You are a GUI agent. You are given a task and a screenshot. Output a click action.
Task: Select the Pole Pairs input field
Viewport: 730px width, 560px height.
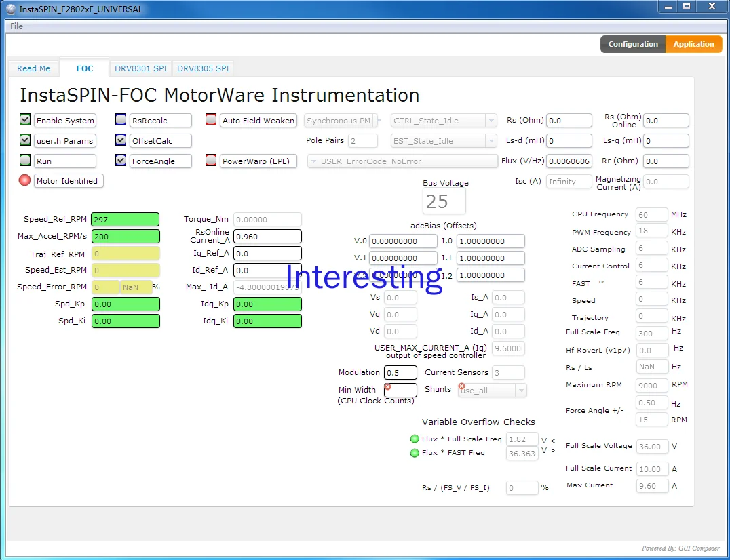tap(363, 140)
